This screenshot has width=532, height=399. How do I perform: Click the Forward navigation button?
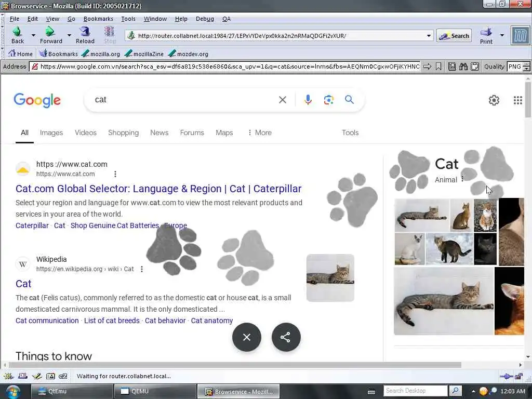[x=51, y=35]
